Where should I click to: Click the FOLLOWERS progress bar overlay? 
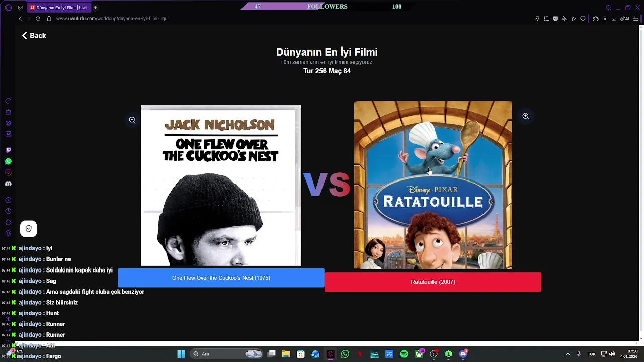pos(327,7)
